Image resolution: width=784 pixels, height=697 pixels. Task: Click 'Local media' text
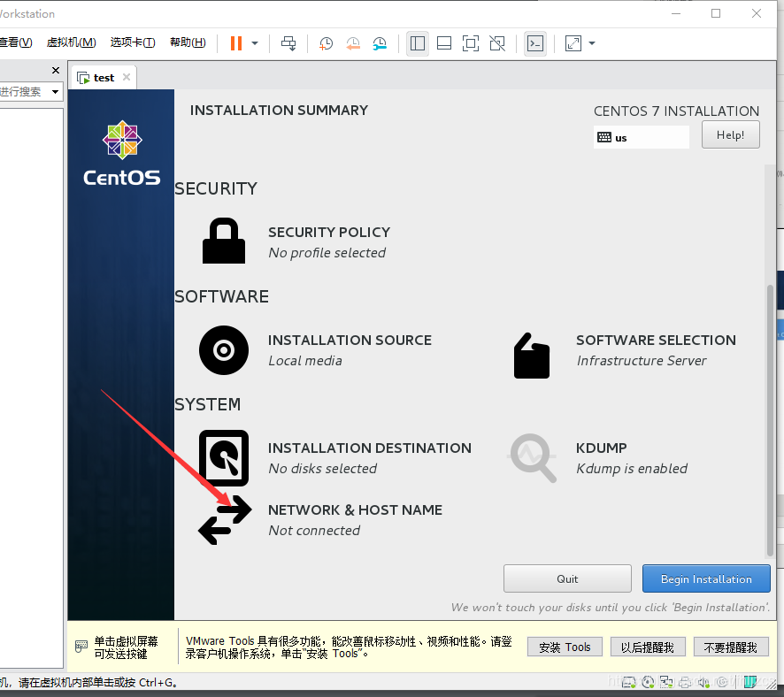click(x=305, y=361)
